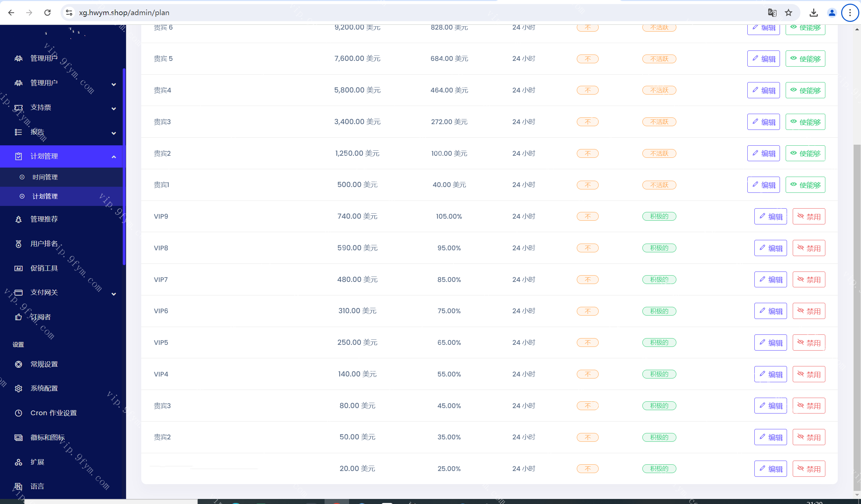Select 管理推荐 in the sidebar

[44, 219]
